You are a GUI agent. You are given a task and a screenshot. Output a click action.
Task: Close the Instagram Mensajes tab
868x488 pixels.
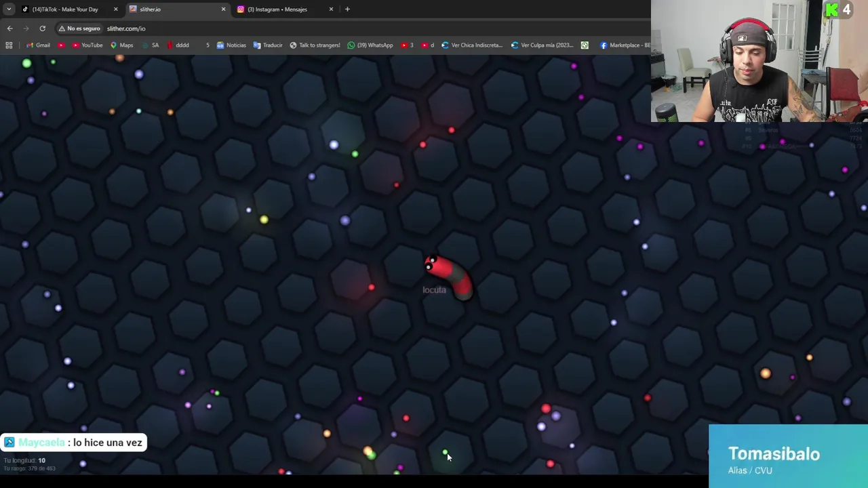pos(331,9)
